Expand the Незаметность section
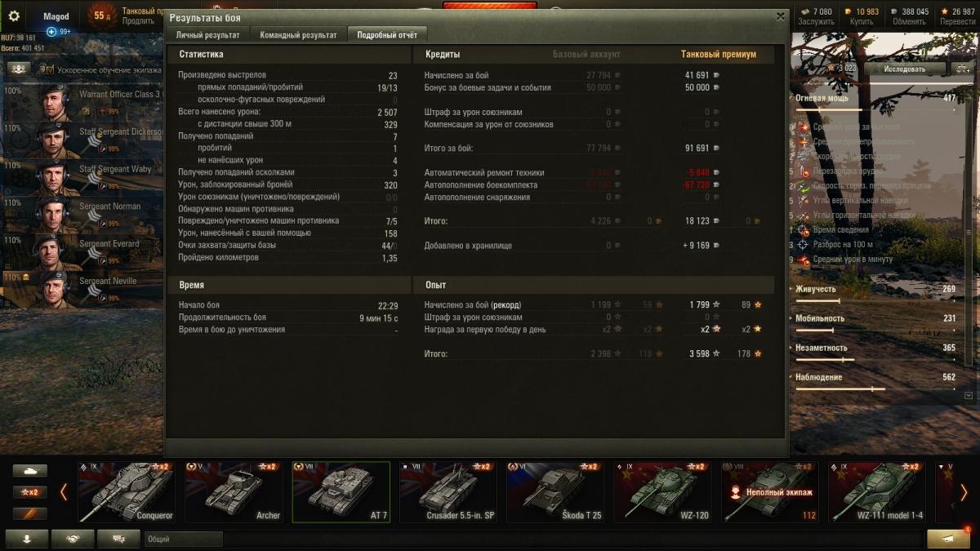Image resolution: width=980 pixels, height=551 pixels. pyautogui.click(x=822, y=348)
